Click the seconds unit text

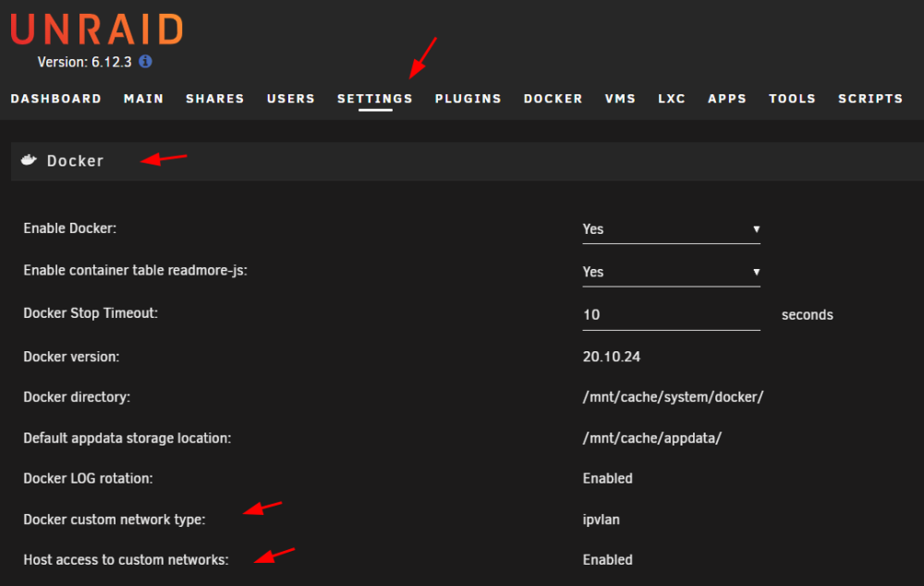coord(808,315)
